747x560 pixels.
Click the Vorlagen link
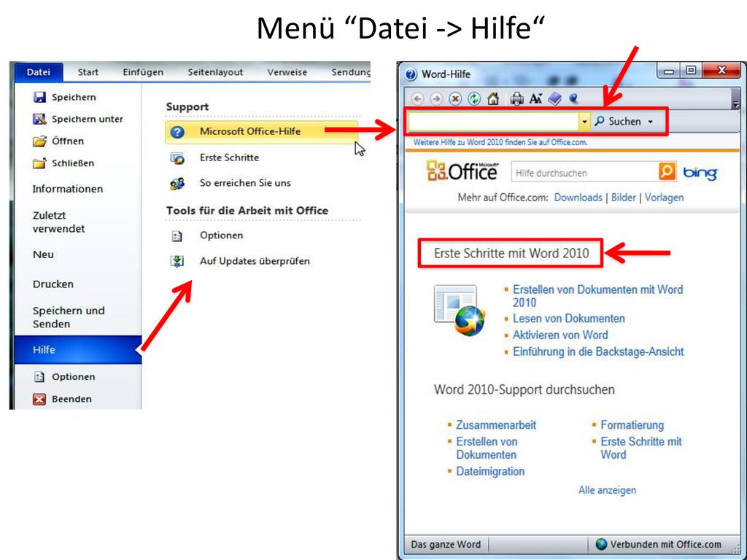(x=664, y=198)
